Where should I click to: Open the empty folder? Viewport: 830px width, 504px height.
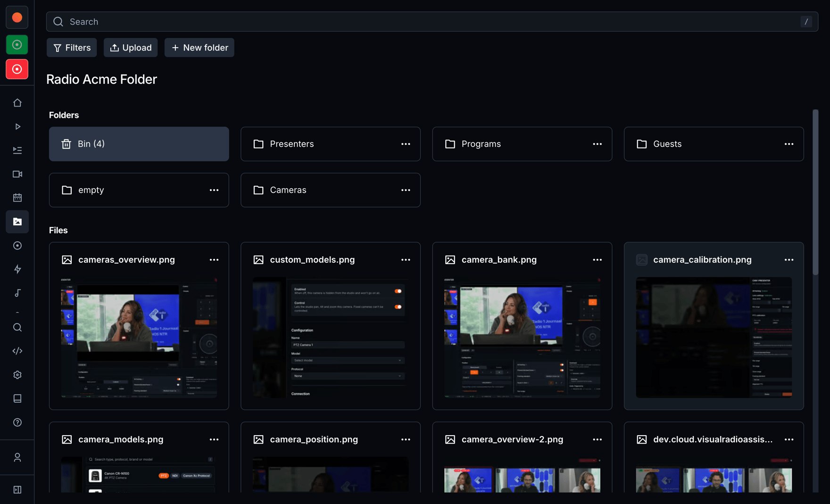139,190
